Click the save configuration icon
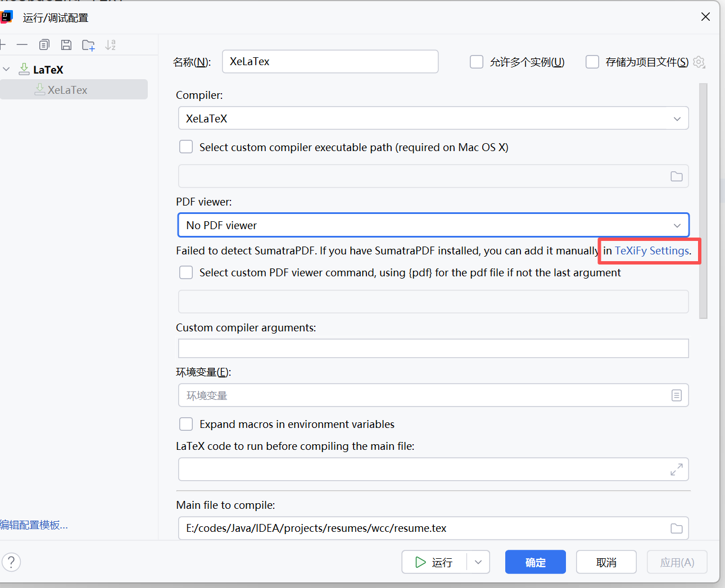Image resolution: width=725 pixels, height=588 pixels. click(66, 45)
